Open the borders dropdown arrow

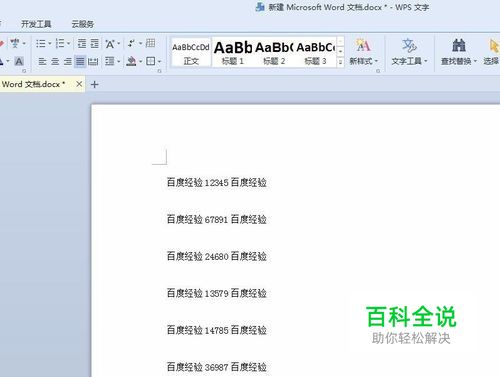click(159, 62)
